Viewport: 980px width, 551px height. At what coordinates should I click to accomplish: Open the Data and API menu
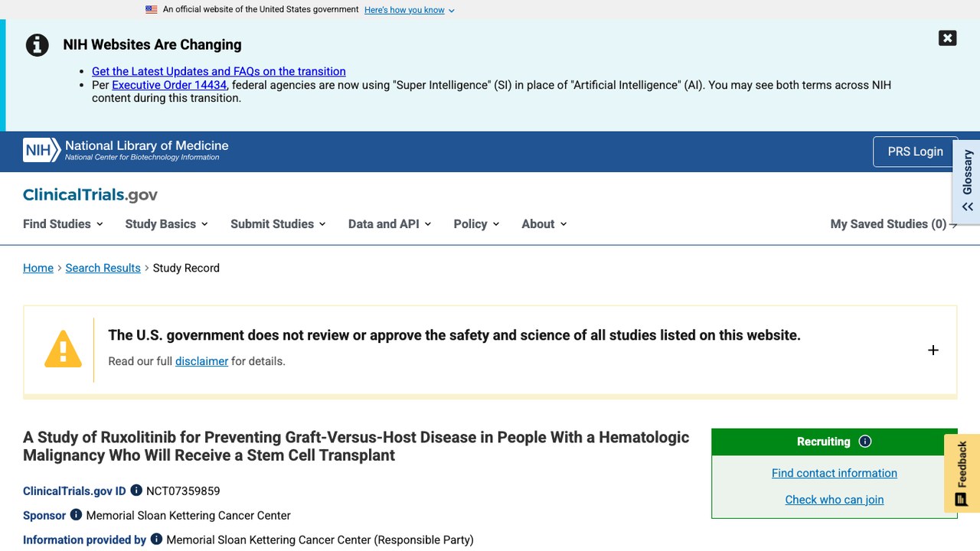click(x=390, y=223)
